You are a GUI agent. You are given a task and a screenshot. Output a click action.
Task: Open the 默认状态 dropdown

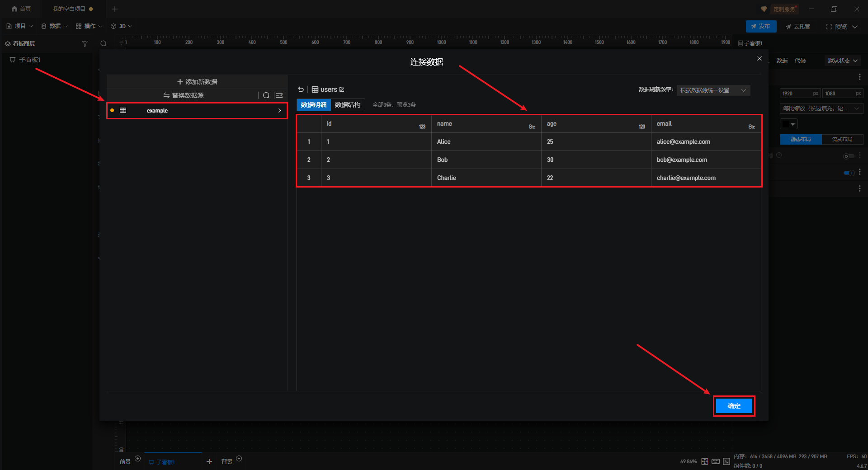click(842, 61)
